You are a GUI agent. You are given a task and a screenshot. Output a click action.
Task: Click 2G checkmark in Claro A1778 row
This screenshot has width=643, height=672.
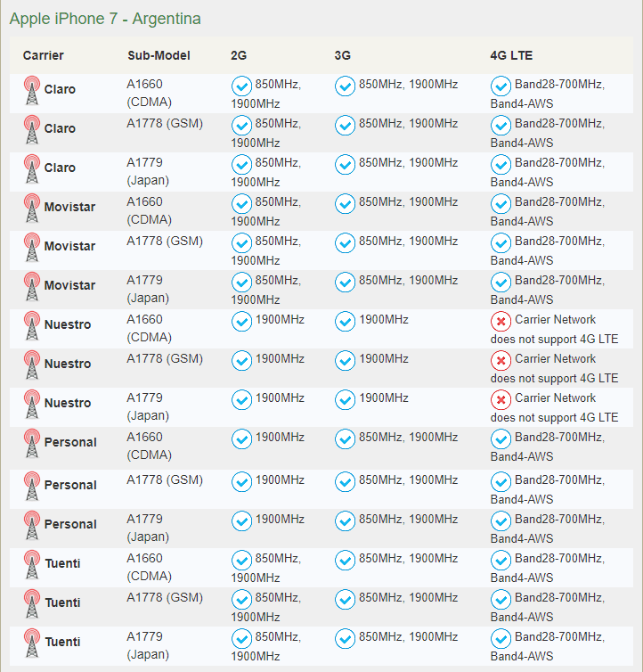click(241, 125)
